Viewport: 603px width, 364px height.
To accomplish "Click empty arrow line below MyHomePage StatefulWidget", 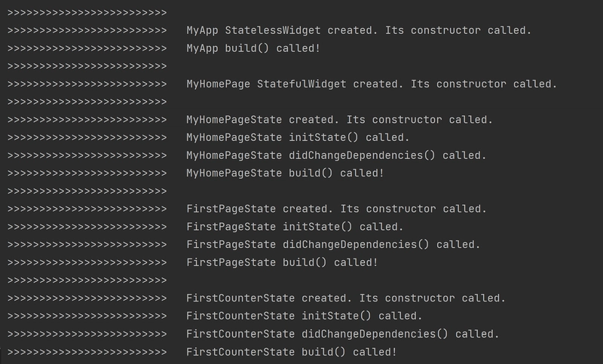I will coord(87,102).
